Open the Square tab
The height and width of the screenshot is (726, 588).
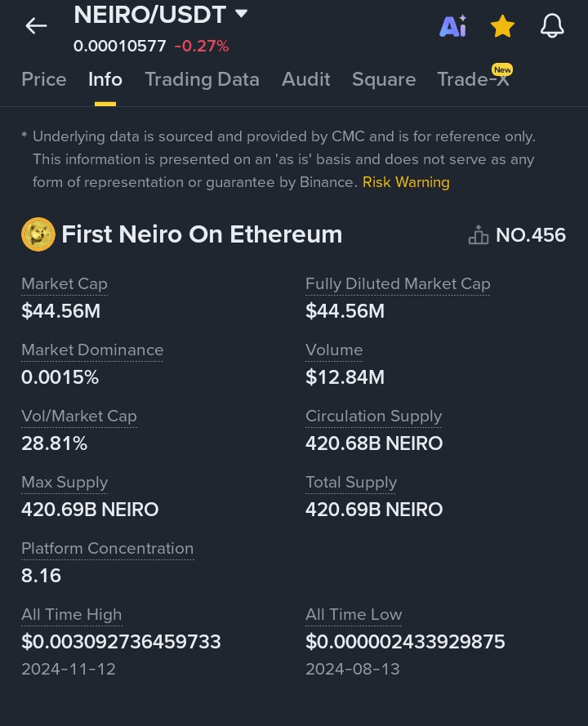coord(384,79)
